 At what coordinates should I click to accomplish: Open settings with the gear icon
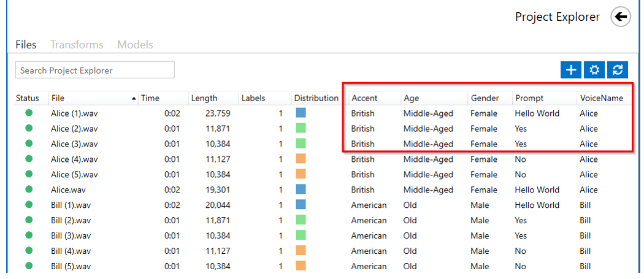click(594, 70)
